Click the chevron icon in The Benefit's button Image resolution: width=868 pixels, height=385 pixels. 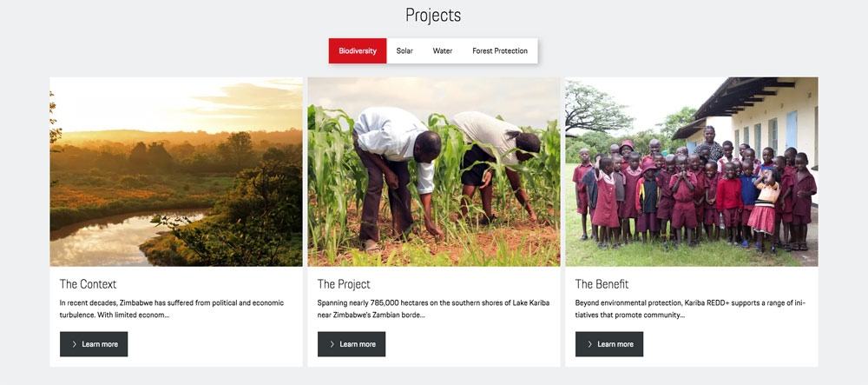tap(589, 344)
